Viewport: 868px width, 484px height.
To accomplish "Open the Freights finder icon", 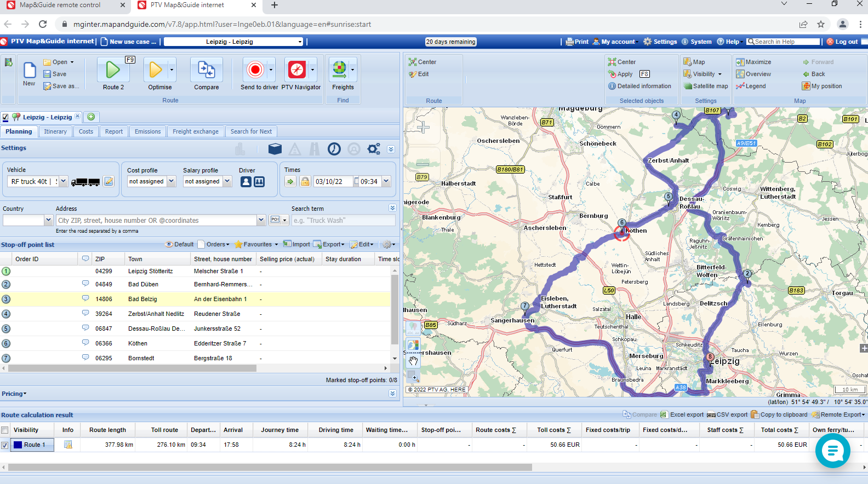I will pyautogui.click(x=339, y=70).
